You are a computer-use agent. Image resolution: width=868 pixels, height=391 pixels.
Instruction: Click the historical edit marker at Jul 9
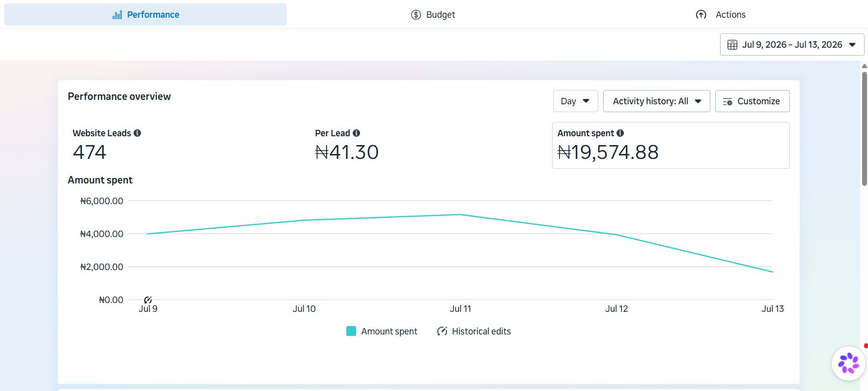coord(148,300)
